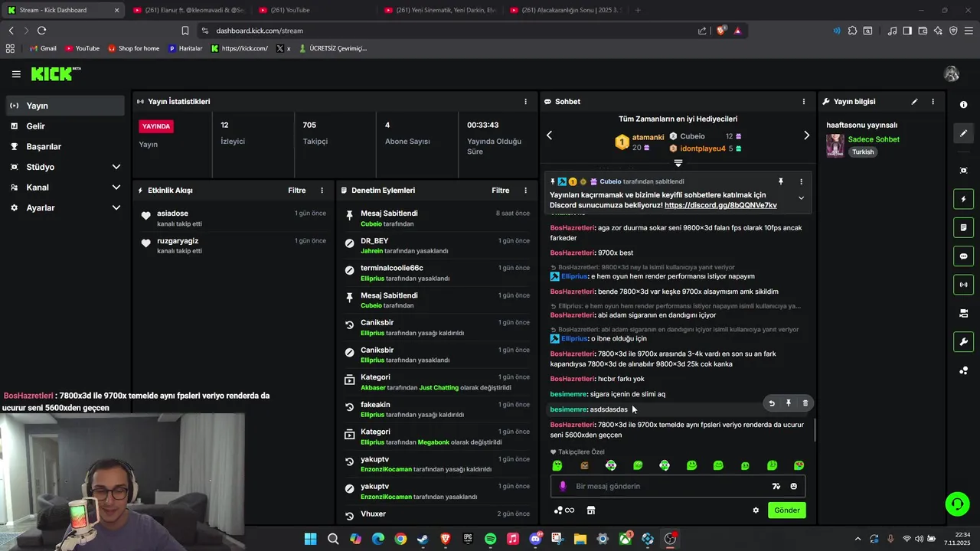Viewport: 980px width, 551px height.
Task: Click the broadcast signal icon in right sidebar
Action: click(x=963, y=285)
